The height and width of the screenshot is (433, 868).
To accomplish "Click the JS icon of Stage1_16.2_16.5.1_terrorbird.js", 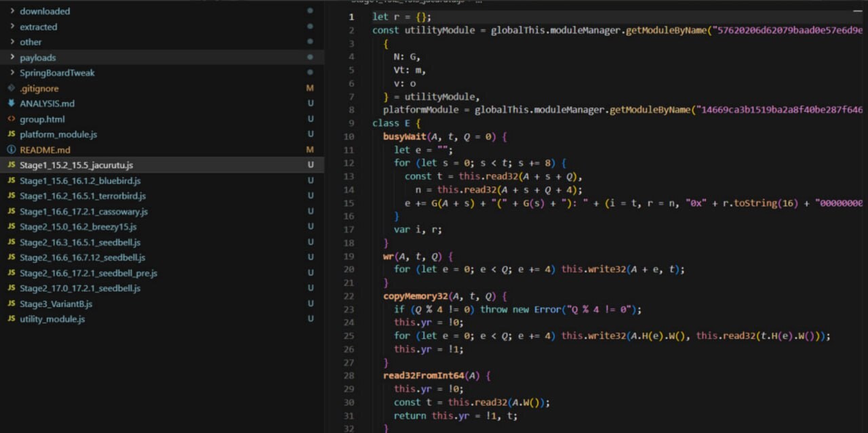I will click(x=11, y=196).
